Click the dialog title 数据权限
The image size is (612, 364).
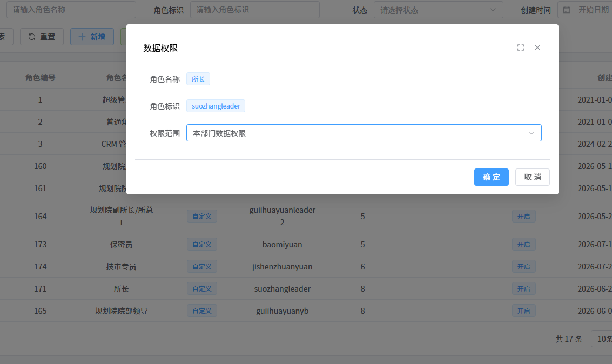[160, 48]
